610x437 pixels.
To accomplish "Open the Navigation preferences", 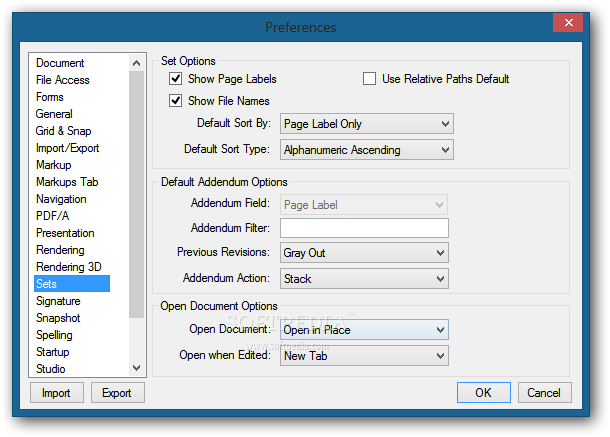I will (61, 199).
